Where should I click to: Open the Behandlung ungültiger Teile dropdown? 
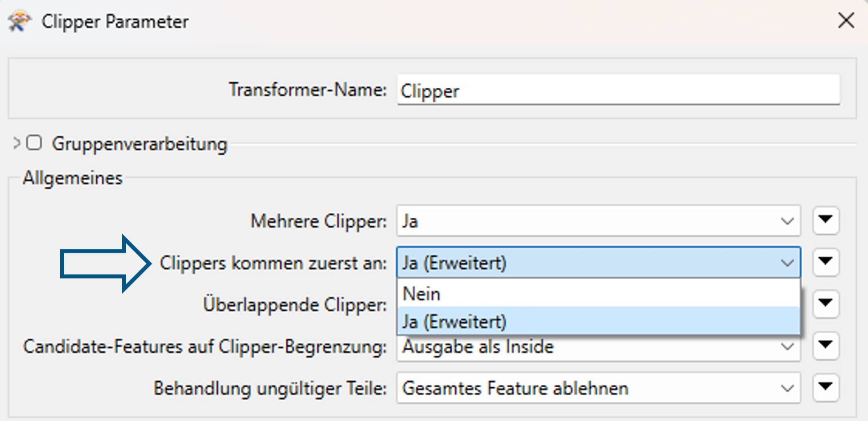tap(788, 388)
